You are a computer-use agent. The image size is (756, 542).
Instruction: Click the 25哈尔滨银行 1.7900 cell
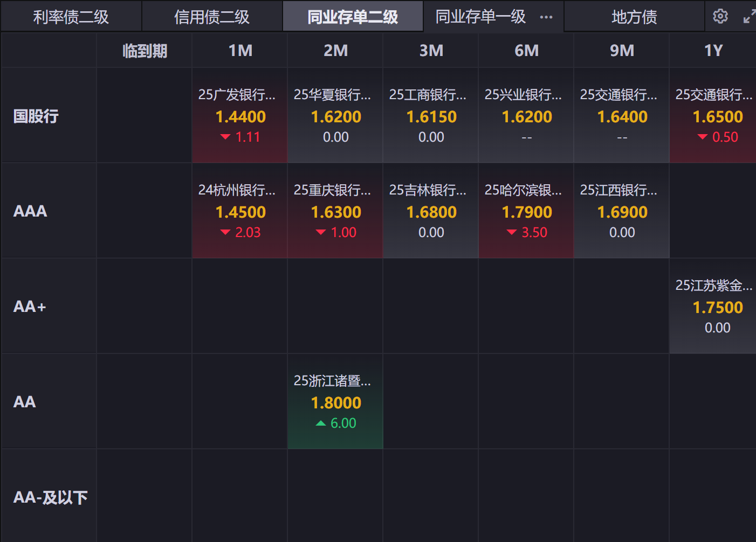[x=526, y=211]
